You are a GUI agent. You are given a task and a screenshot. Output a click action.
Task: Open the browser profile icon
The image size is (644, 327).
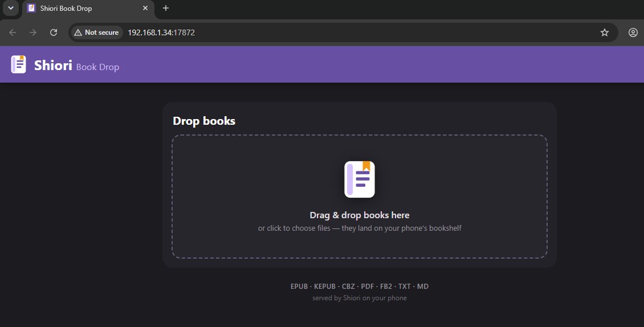click(x=633, y=32)
